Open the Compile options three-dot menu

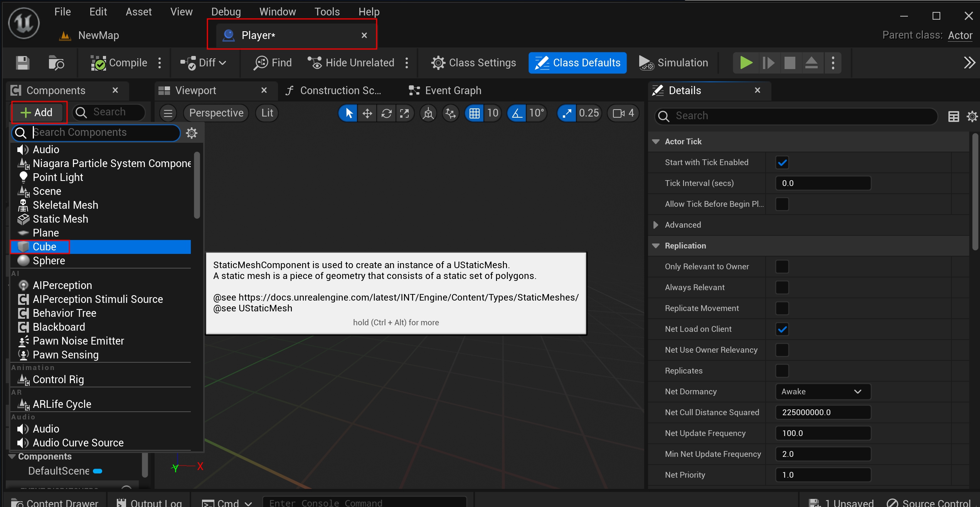click(160, 63)
